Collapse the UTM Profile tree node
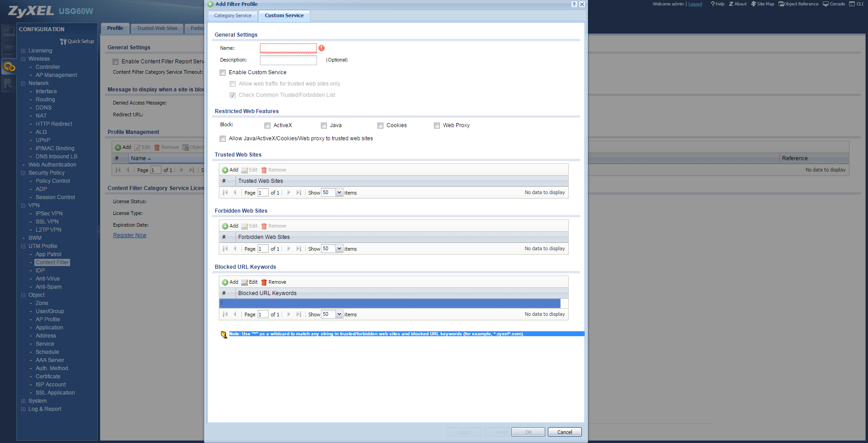This screenshot has width=868, height=443. click(x=24, y=247)
